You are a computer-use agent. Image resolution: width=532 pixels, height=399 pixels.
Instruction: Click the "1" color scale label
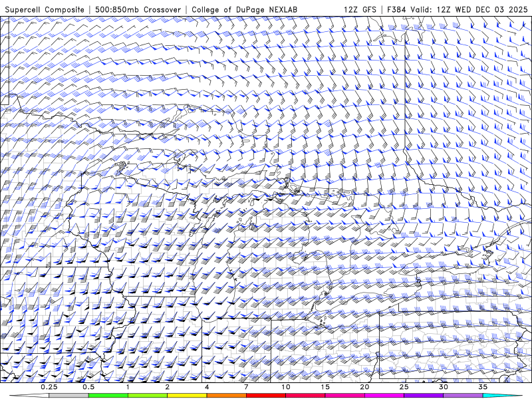click(128, 387)
